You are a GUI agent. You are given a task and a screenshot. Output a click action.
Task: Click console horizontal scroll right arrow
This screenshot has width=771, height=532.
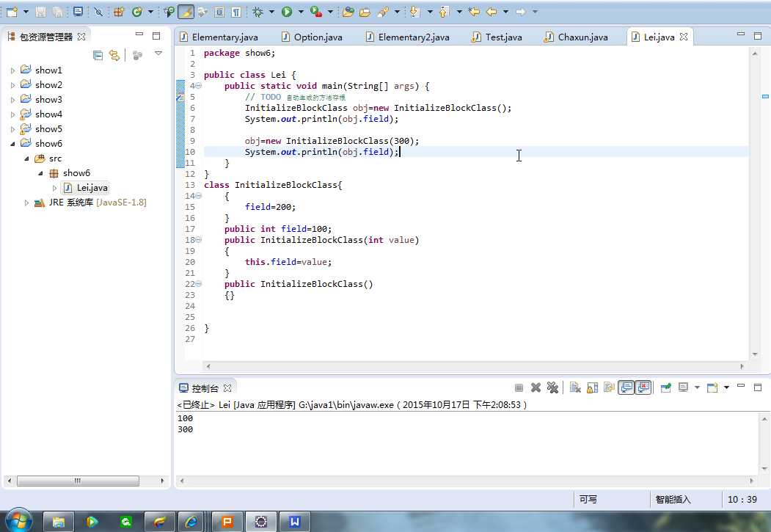[751, 481]
